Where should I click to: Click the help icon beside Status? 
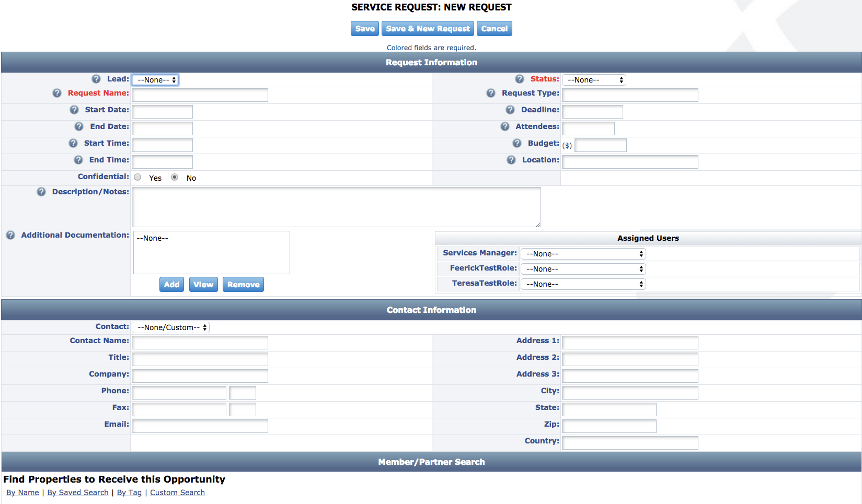coord(520,79)
